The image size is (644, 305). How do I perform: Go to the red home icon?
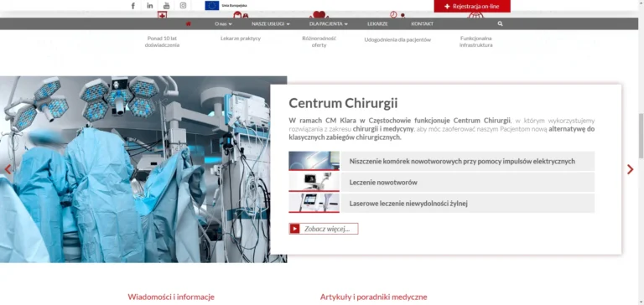click(x=188, y=23)
